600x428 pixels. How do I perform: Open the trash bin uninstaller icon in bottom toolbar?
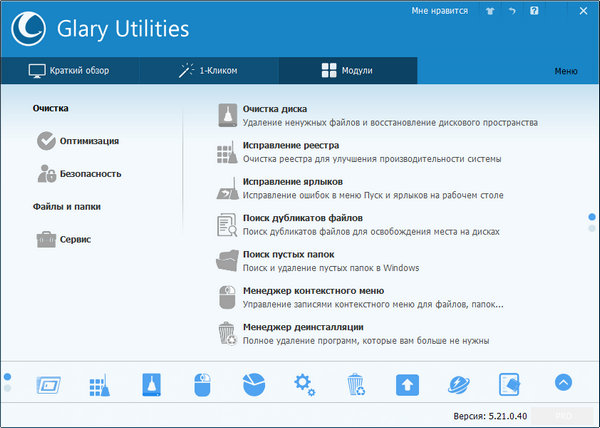click(356, 384)
